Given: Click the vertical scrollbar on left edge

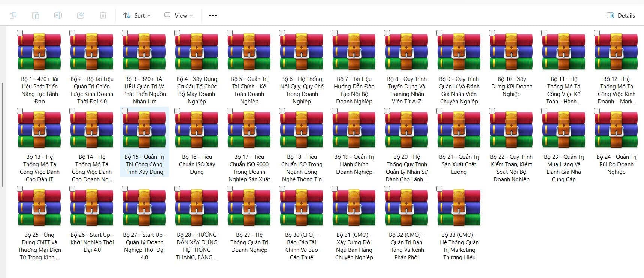Looking at the screenshot, I should tap(3, 134).
